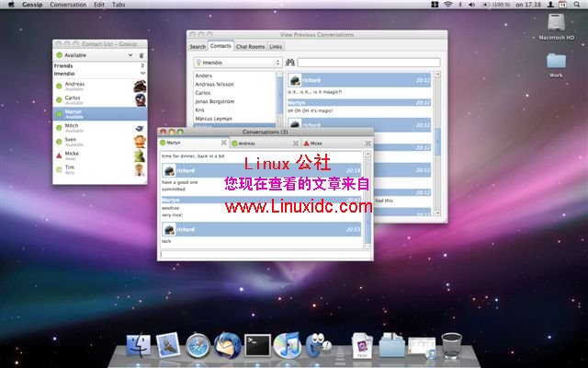Screen dimensions: 588x368
Task: Click Andreas's avatar in Contact List
Action: (x=140, y=86)
